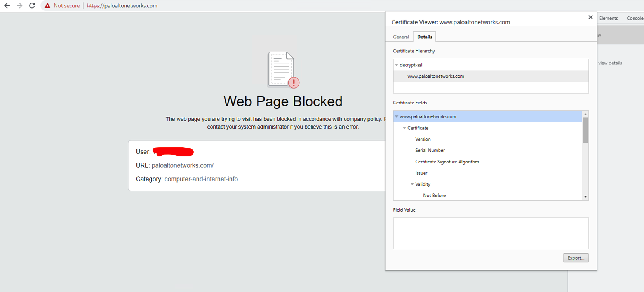The height and width of the screenshot is (292, 644).
Task: Select the Serial Number field
Action: [430, 150]
